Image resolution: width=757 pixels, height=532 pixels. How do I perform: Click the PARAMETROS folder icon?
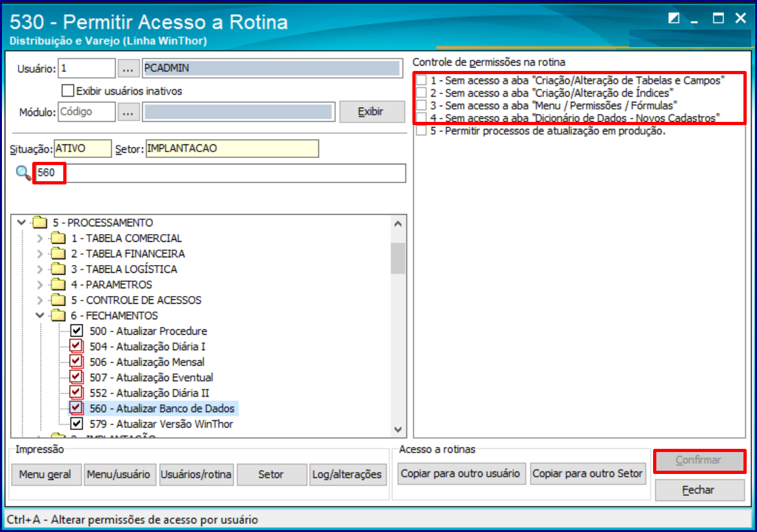pyautogui.click(x=58, y=284)
